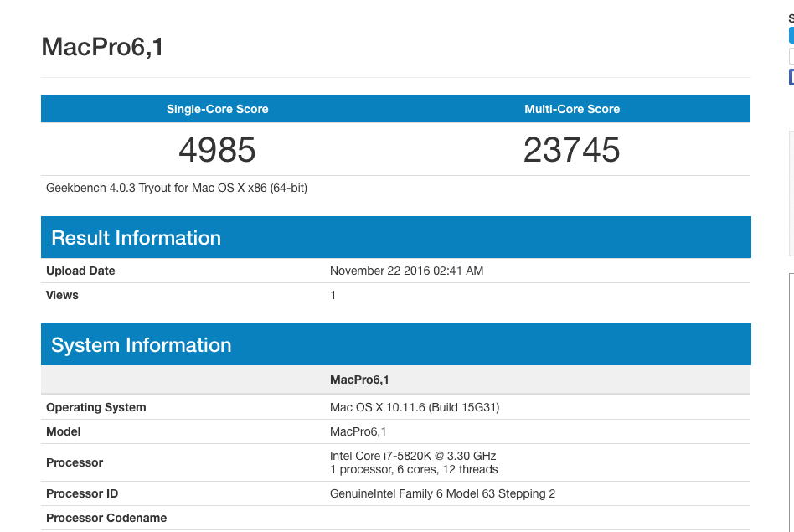Click the Operating System label
The width and height of the screenshot is (794, 532).
point(96,407)
